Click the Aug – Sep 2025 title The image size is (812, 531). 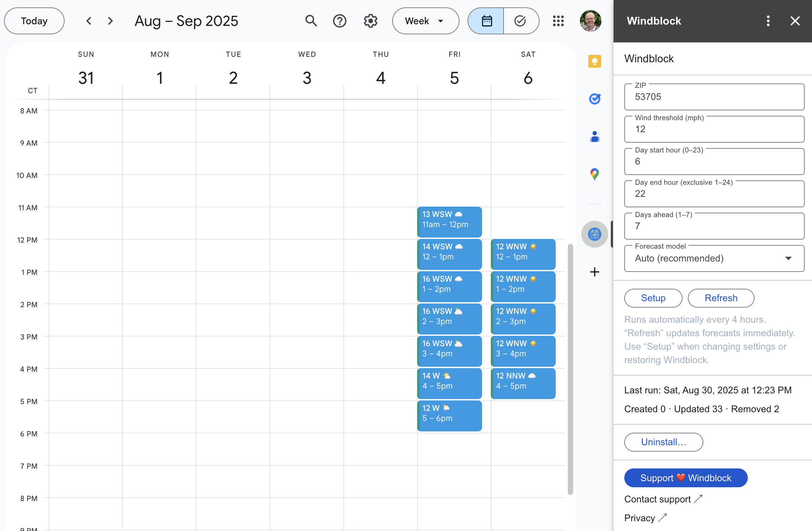coord(186,21)
